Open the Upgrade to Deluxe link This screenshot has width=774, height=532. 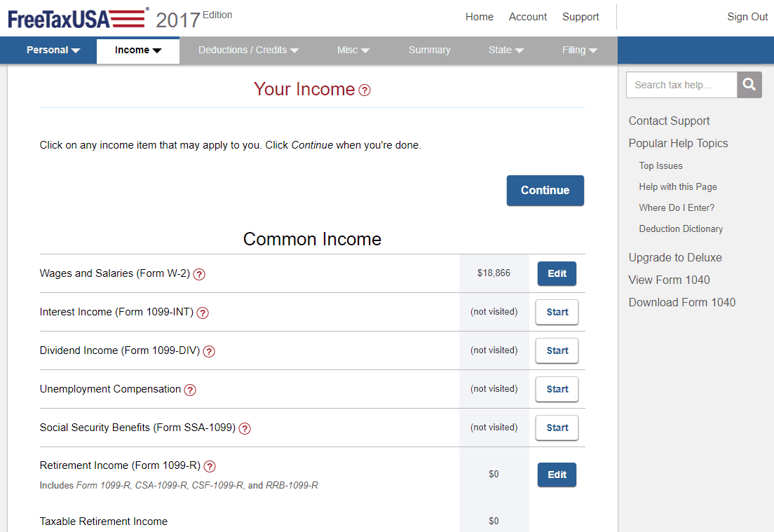(674, 257)
